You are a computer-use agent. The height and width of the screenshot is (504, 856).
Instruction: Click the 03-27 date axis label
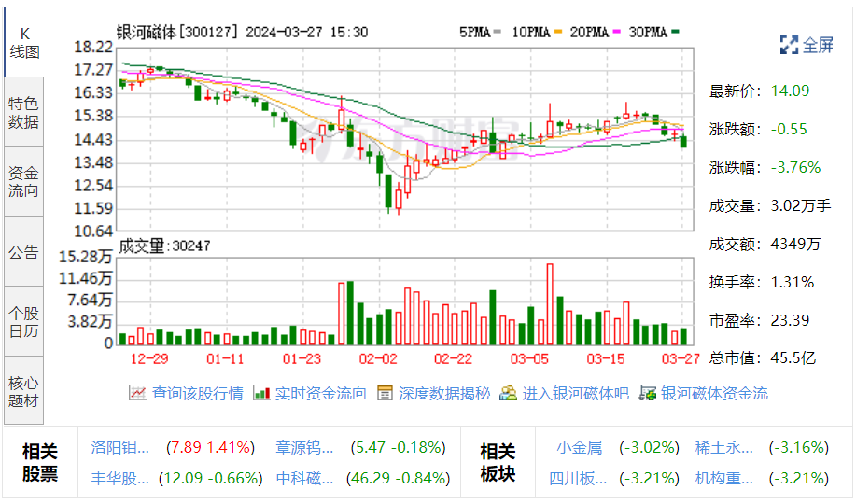[681, 358]
